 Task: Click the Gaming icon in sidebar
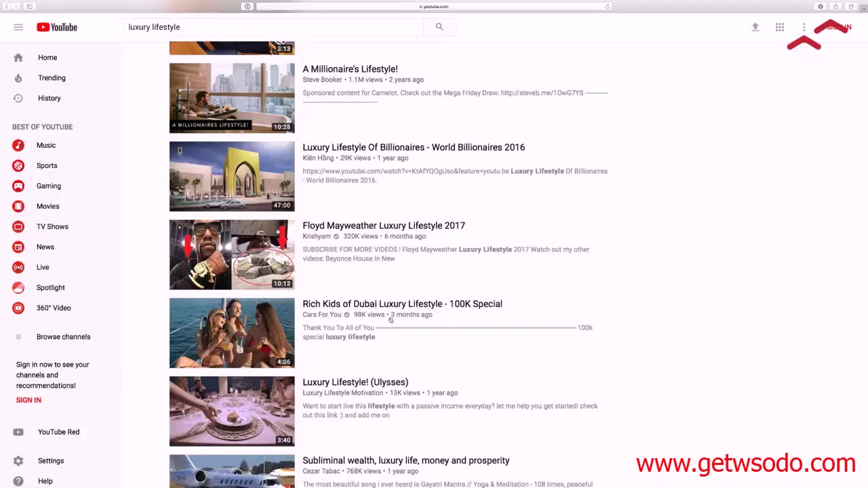click(18, 186)
